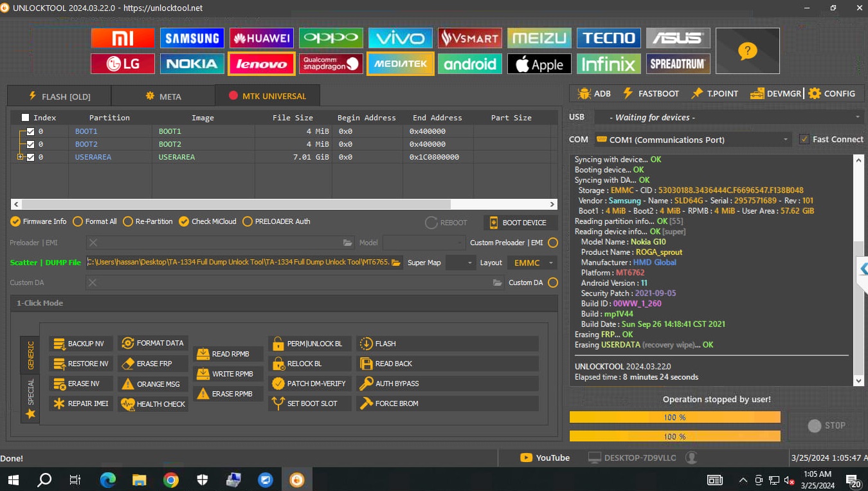Select the Infinix brand logo
The width and height of the screenshot is (868, 491).
[609, 64]
